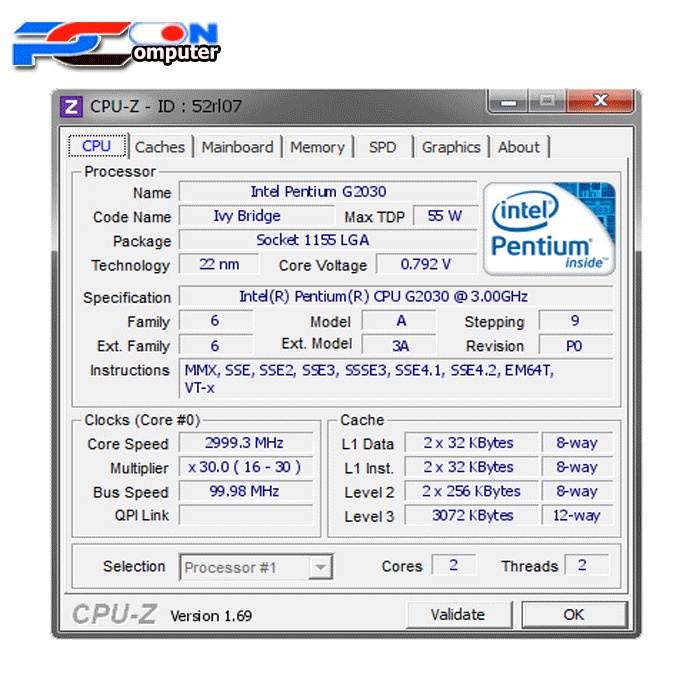Open the Memory tab
The image size is (700, 700).
(317, 147)
